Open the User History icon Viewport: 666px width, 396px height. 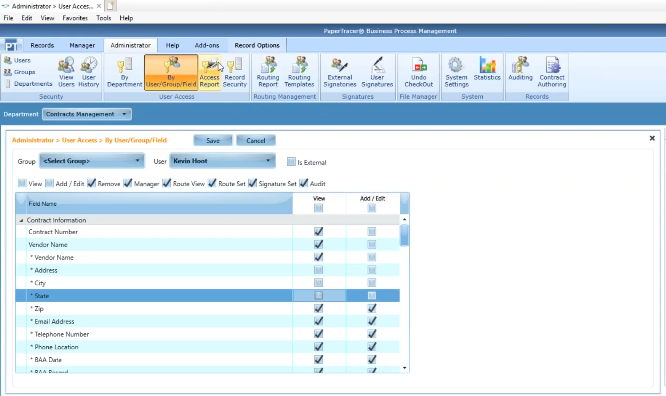88,72
